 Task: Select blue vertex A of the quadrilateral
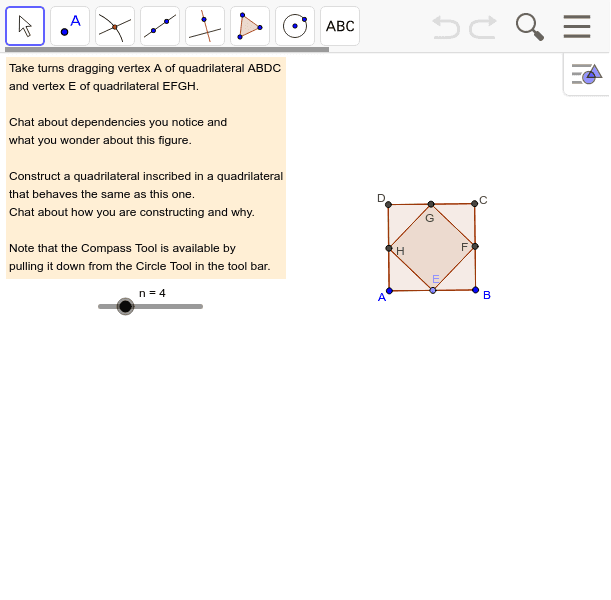pos(389,291)
